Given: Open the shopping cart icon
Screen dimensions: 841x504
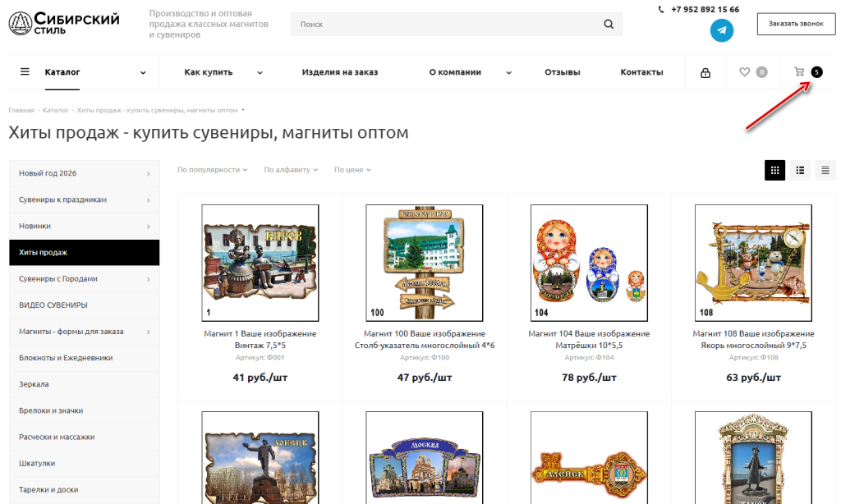Looking at the screenshot, I should pos(799,72).
